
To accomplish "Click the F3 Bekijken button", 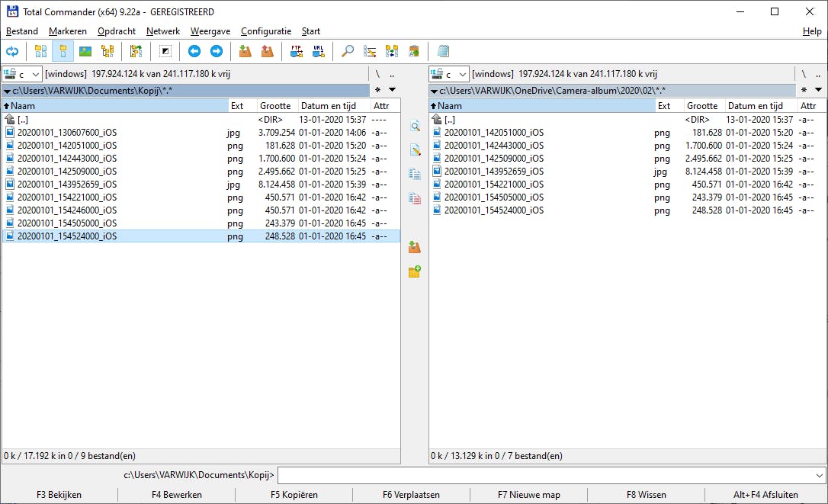I will (x=59, y=495).
